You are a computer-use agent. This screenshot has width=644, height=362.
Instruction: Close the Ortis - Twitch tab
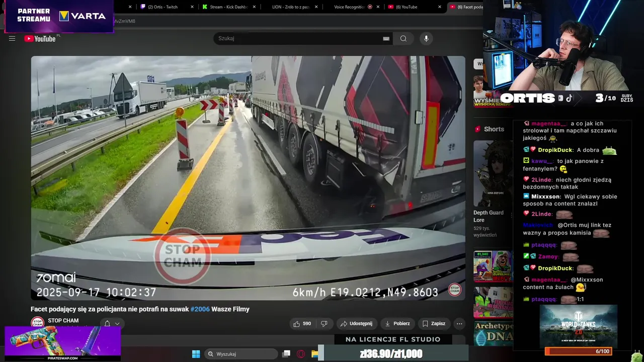coord(192,7)
